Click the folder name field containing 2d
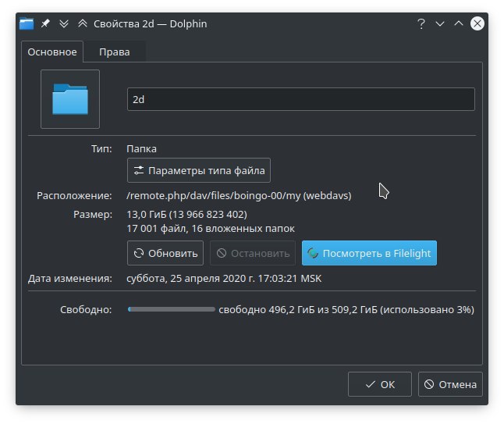 click(301, 99)
